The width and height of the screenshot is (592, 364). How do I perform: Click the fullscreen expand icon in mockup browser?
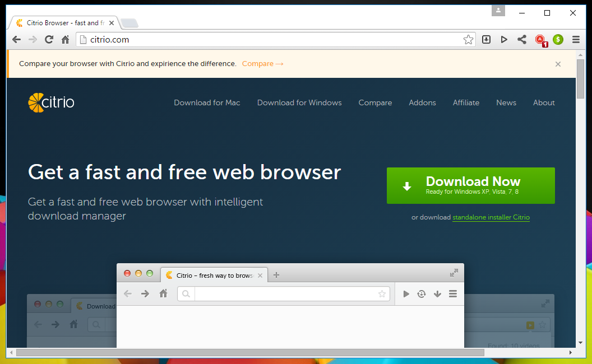point(454,273)
